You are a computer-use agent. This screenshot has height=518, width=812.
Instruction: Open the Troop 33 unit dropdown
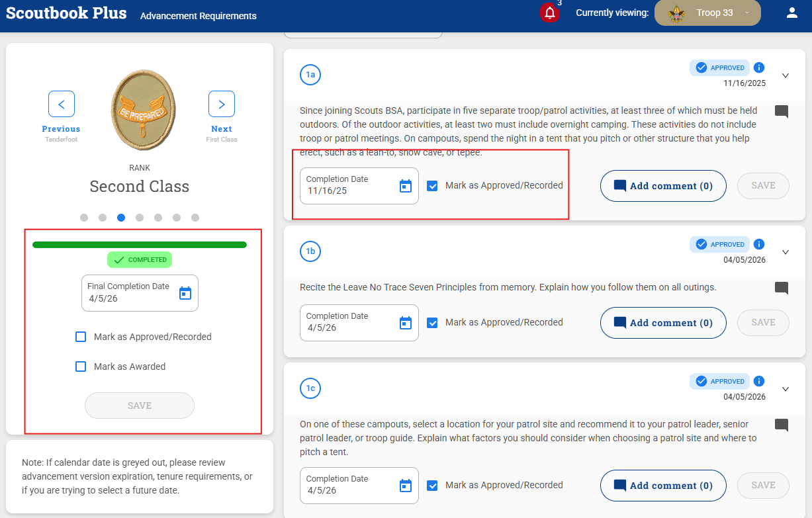[x=707, y=13]
